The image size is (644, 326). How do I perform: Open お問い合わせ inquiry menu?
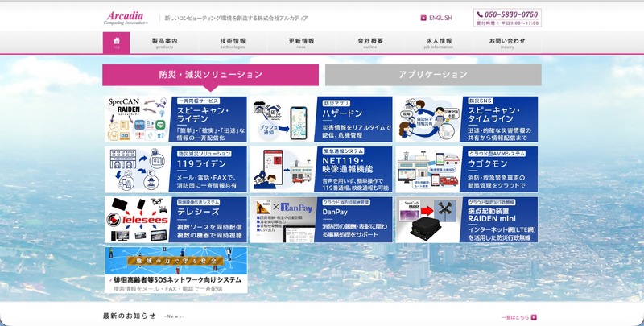coord(507,43)
